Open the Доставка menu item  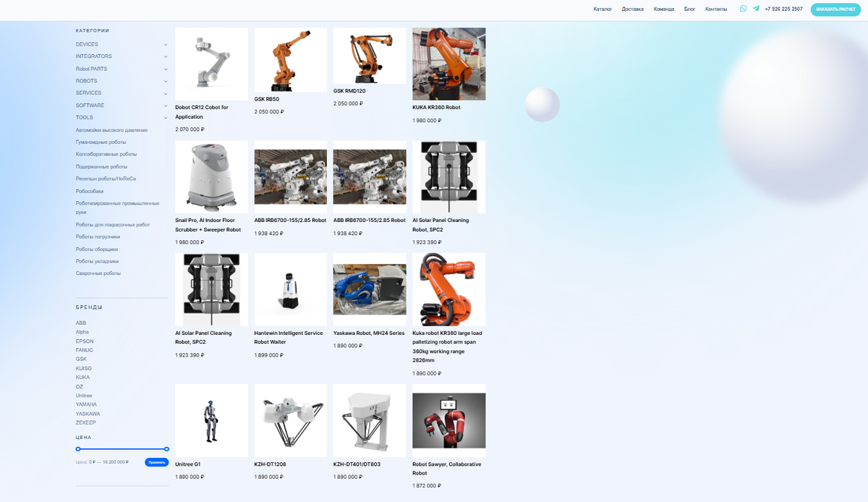[632, 9]
